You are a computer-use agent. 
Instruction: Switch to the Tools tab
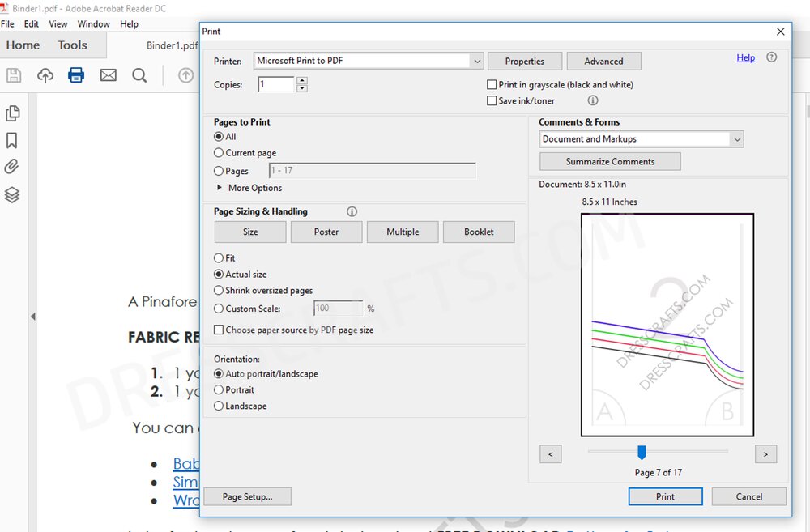pyautogui.click(x=72, y=45)
